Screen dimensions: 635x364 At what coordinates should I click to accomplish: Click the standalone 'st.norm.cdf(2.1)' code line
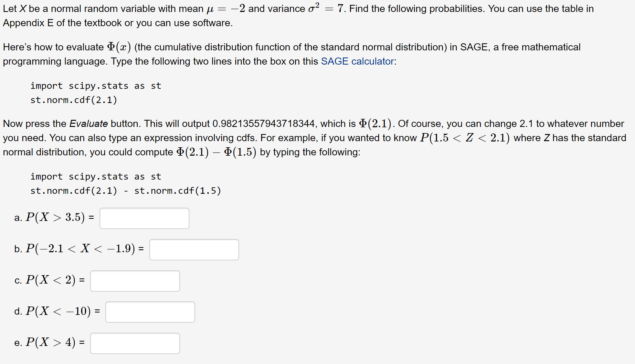tap(74, 100)
